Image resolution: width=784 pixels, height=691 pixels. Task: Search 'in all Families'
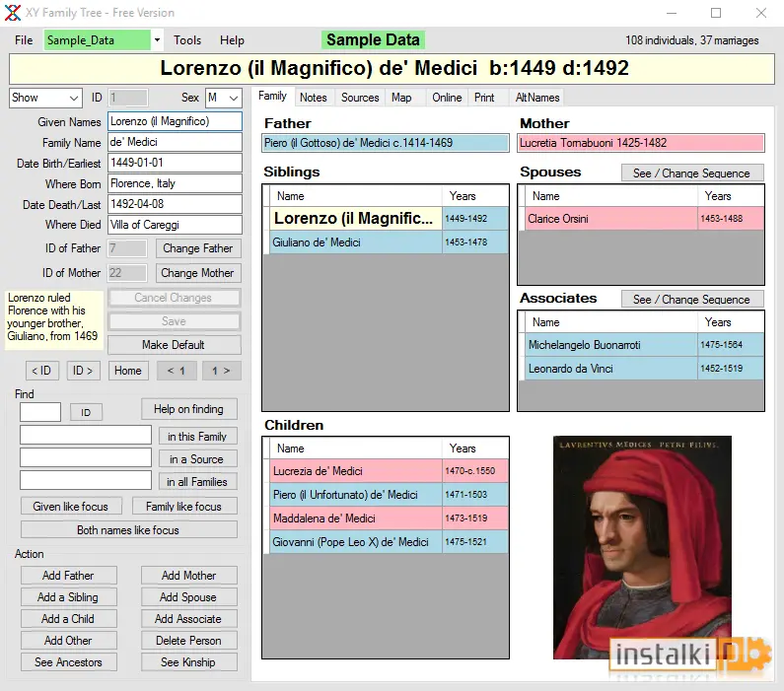pos(197,482)
